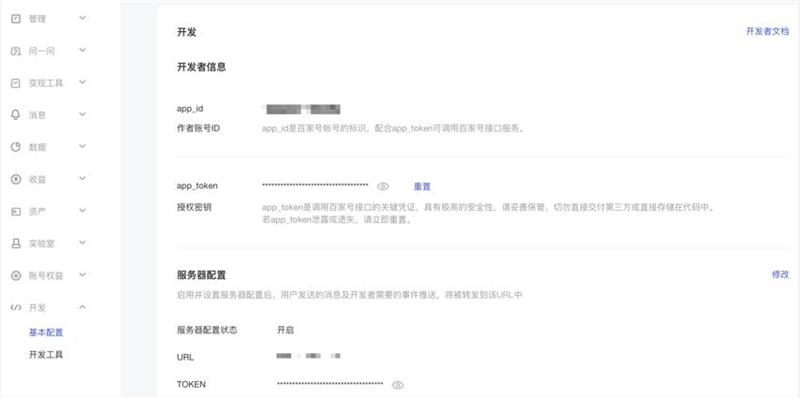Viewport: 800px width, 398px height.
Task: Expand the 问一问 menu chevron
Action: pos(83,51)
